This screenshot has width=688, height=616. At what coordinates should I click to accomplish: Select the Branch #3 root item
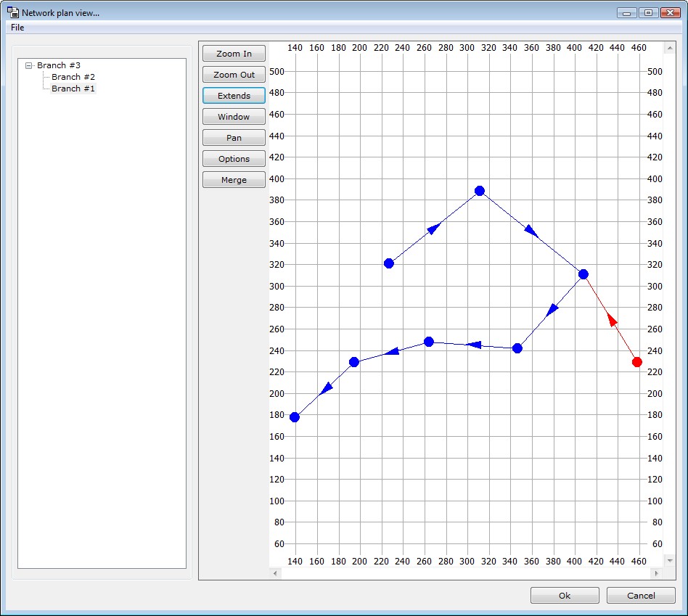point(59,65)
